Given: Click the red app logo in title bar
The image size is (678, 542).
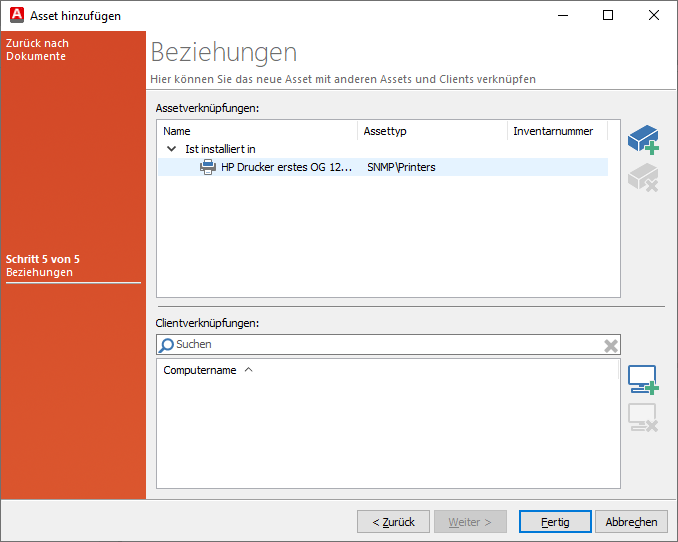Looking at the screenshot, I should coord(15,15).
